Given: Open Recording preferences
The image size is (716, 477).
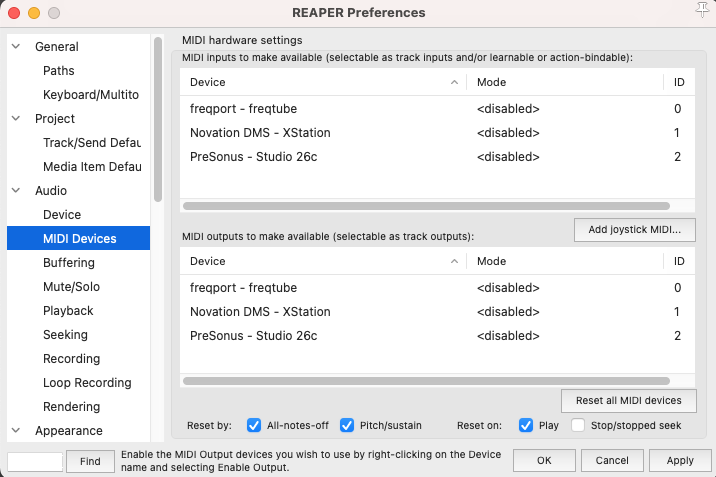Looking at the screenshot, I should click(71, 359).
